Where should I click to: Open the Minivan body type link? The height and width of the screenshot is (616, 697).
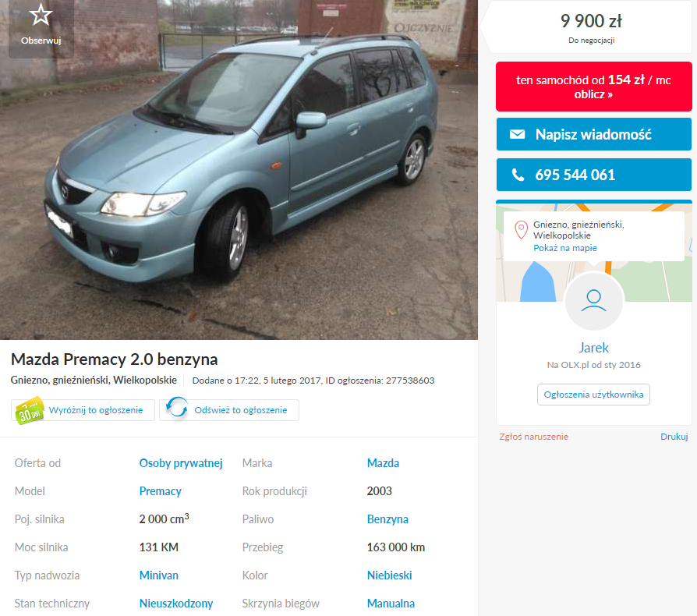[x=159, y=575]
